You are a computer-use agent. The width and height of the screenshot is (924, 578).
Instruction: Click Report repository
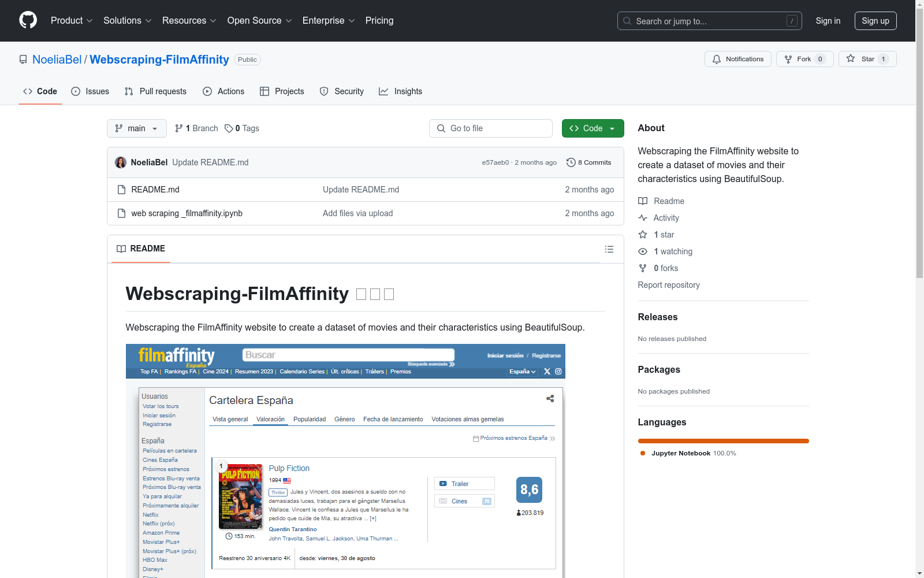669,285
